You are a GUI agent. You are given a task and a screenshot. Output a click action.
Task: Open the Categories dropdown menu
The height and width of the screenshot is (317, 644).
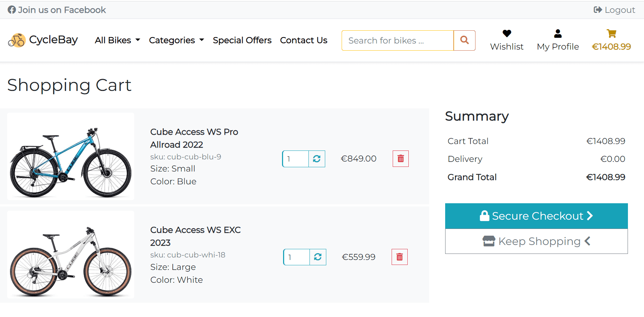pyautogui.click(x=176, y=40)
